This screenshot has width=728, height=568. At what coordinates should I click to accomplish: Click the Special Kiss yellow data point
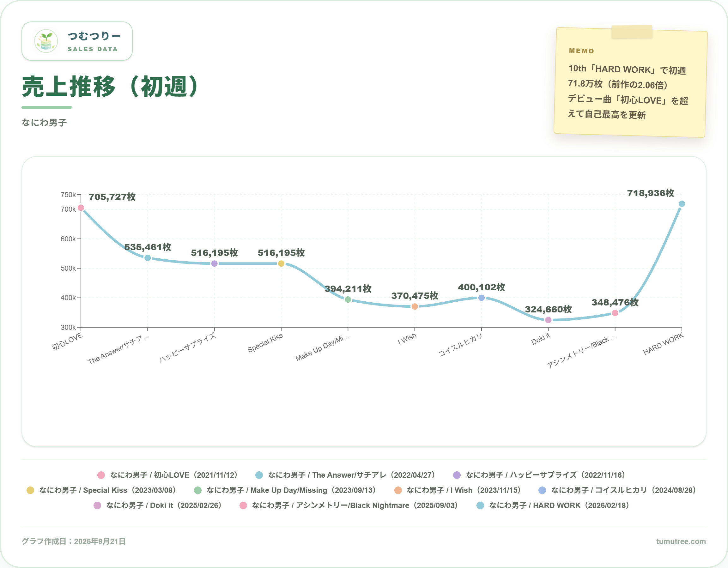click(281, 264)
